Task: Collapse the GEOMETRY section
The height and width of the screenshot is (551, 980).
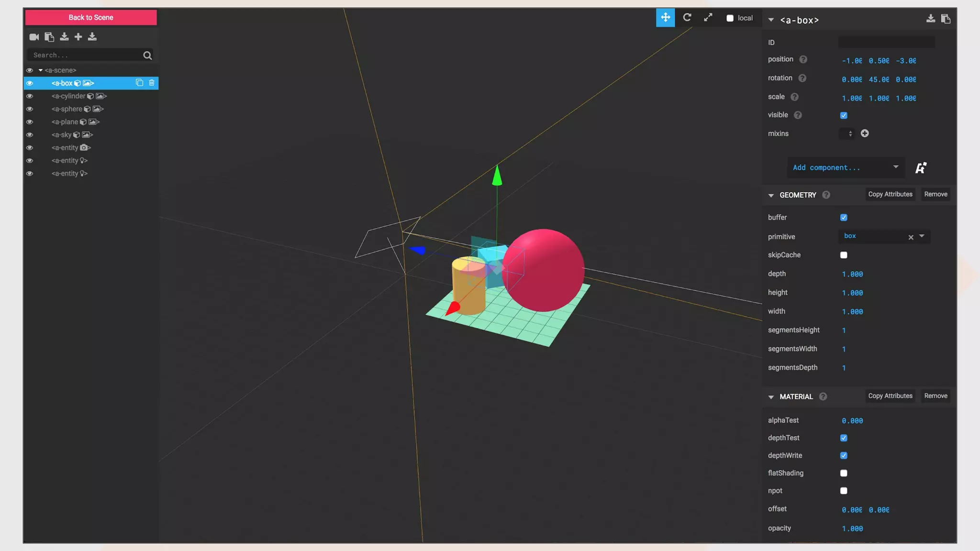Action: point(771,195)
